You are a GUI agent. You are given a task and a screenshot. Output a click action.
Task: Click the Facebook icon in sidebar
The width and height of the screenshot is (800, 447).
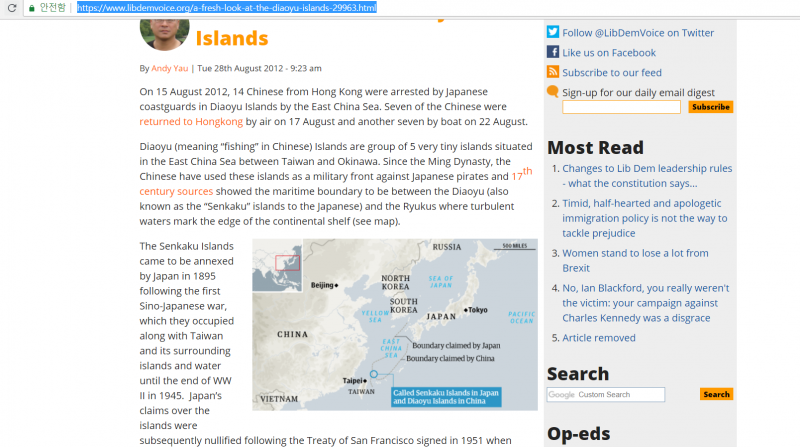click(x=553, y=52)
